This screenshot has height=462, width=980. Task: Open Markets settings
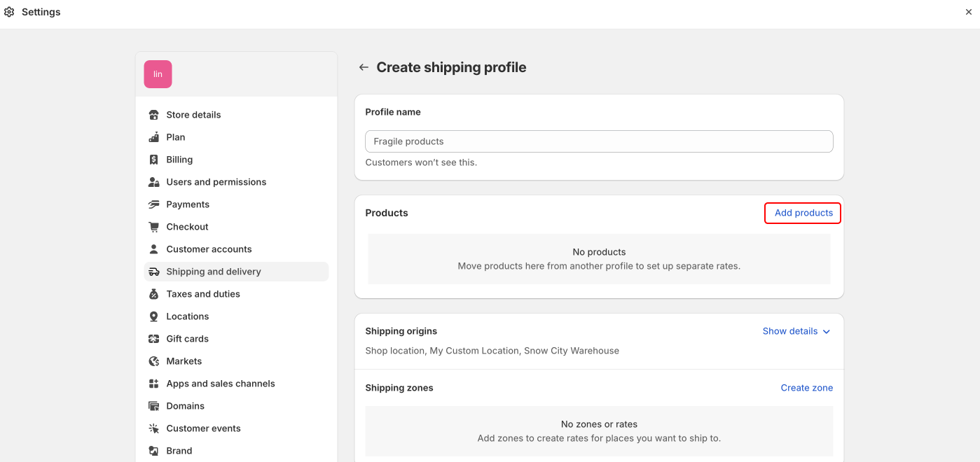(236, 361)
